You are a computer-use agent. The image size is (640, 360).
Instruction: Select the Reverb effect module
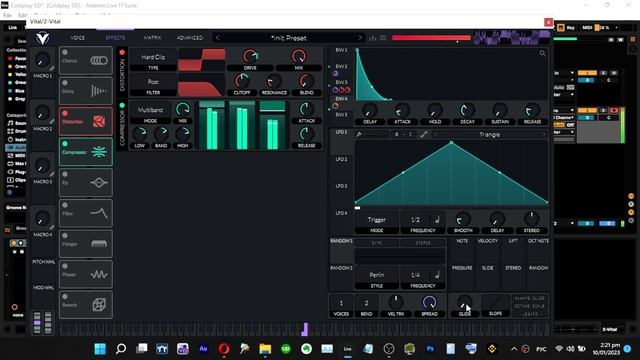click(86, 304)
